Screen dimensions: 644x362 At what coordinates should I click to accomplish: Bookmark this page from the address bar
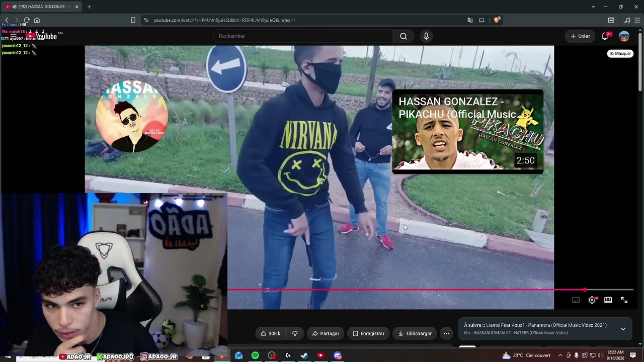click(x=133, y=20)
